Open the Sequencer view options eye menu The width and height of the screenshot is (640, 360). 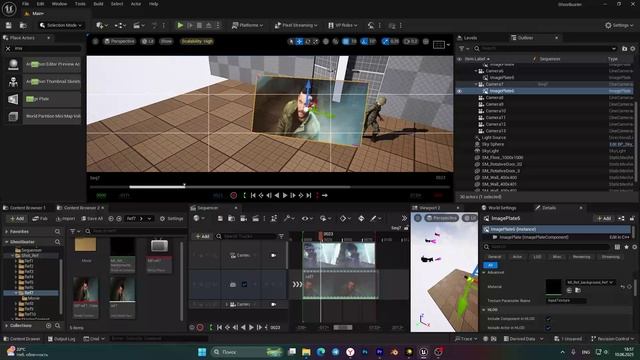click(x=307, y=219)
